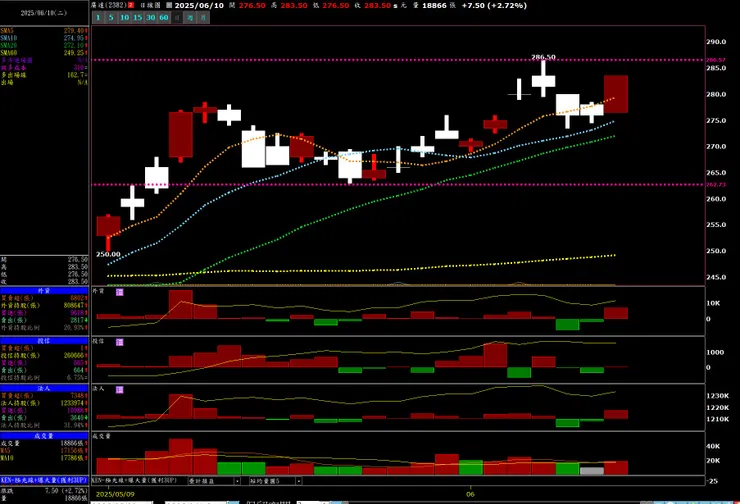Click the KEN indicator name below volume chart
Image resolution: width=740 pixels, height=504 pixels.
134,480
